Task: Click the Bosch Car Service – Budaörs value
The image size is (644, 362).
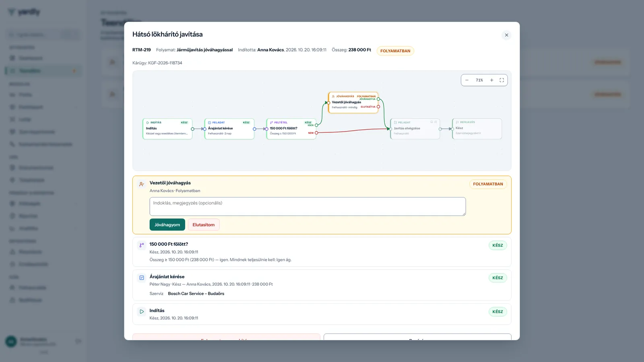Action: coord(196,294)
